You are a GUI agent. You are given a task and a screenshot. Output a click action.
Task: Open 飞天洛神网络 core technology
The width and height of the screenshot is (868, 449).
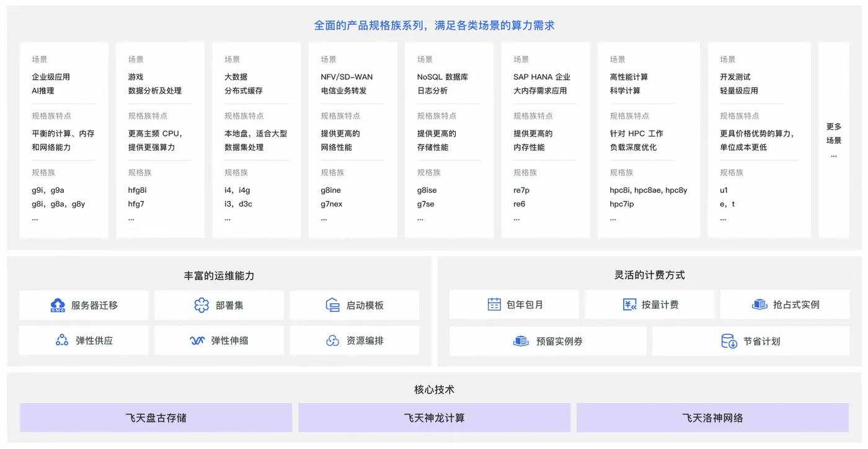712,418
